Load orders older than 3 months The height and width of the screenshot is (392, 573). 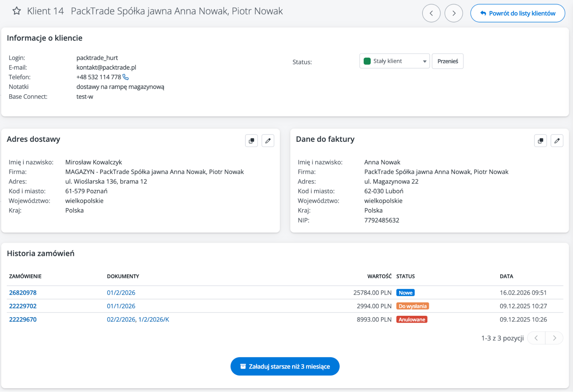285,366
